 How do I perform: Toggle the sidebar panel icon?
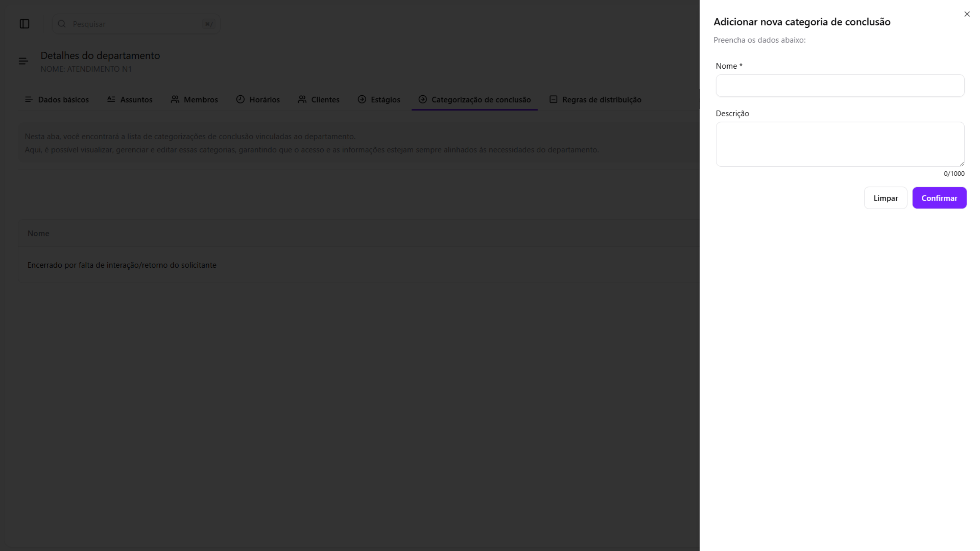[x=24, y=24]
